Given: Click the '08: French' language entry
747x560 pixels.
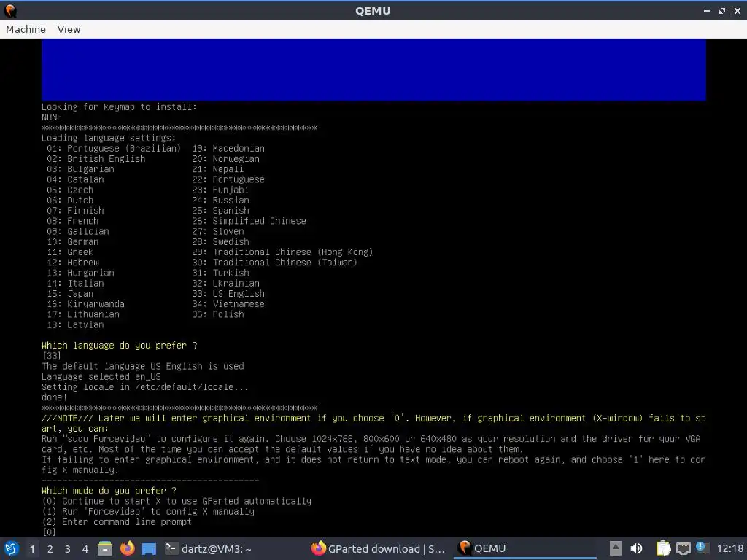Looking at the screenshot, I should point(72,221).
